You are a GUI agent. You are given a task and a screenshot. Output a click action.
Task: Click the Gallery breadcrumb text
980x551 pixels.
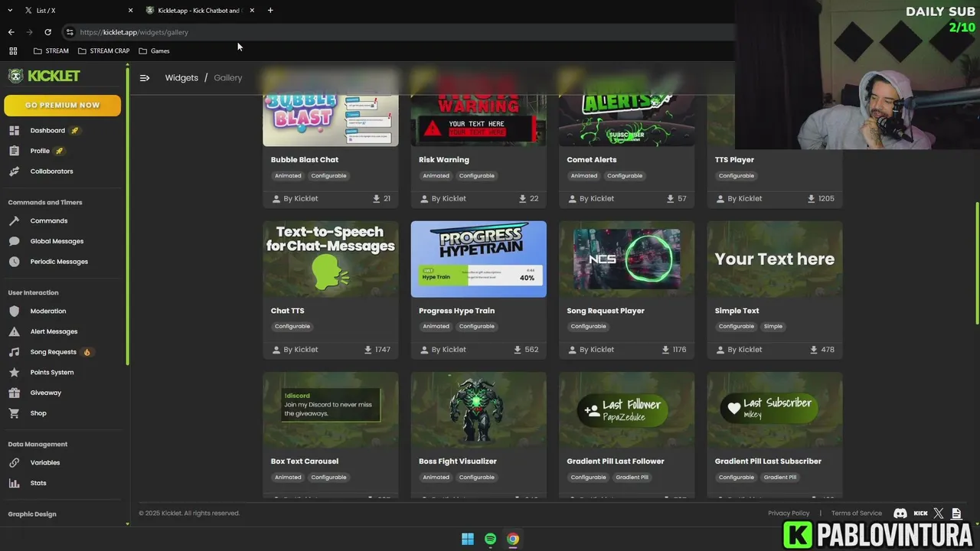pyautogui.click(x=228, y=78)
